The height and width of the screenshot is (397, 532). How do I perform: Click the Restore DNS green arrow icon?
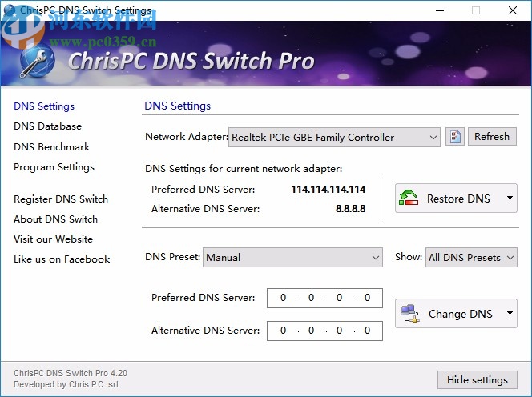pos(409,198)
